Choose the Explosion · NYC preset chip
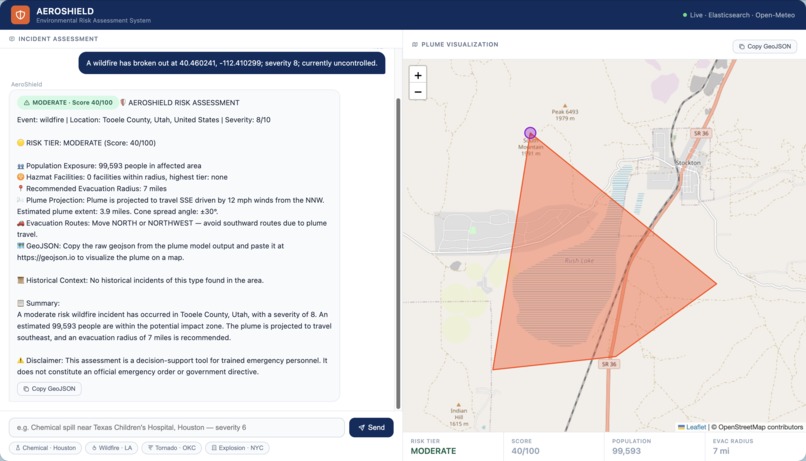The image size is (806, 461). [x=237, y=448]
